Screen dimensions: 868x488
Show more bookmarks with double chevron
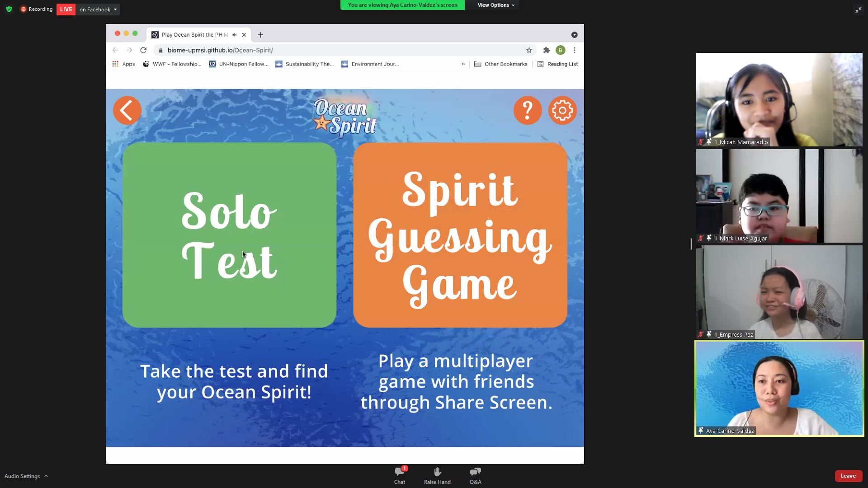tap(463, 64)
